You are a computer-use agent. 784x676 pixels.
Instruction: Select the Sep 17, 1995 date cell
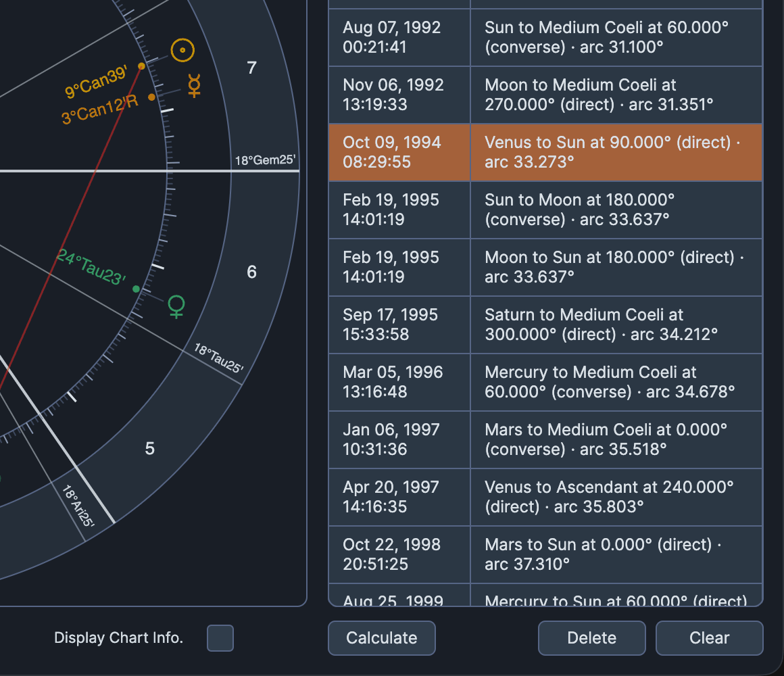pos(399,325)
